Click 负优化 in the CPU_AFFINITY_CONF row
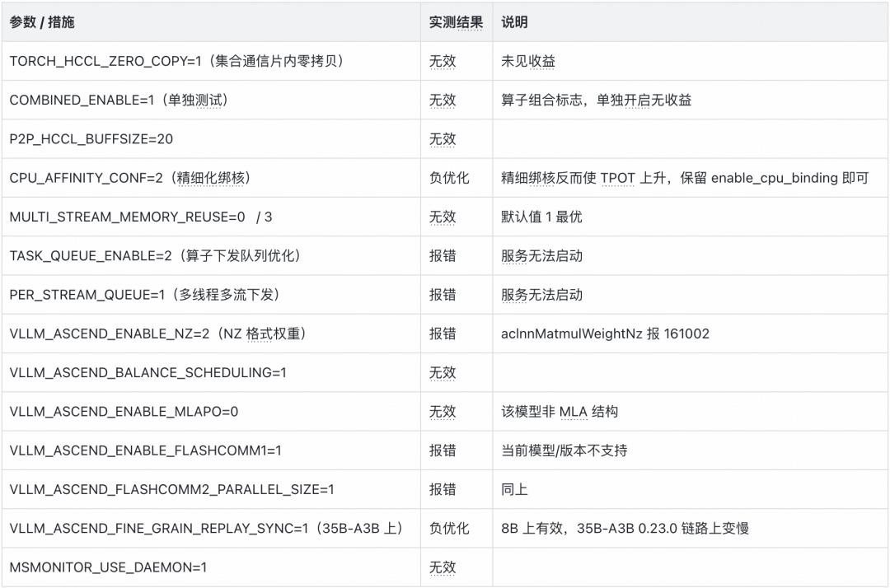 (x=449, y=178)
